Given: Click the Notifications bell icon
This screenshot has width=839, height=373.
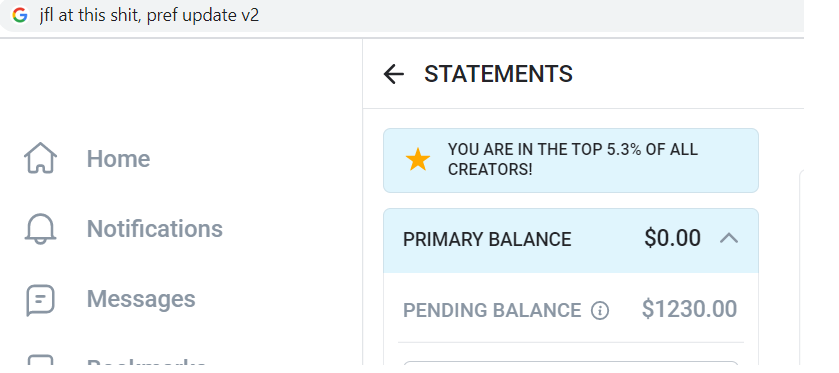Looking at the screenshot, I should click(x=40, y=229).
